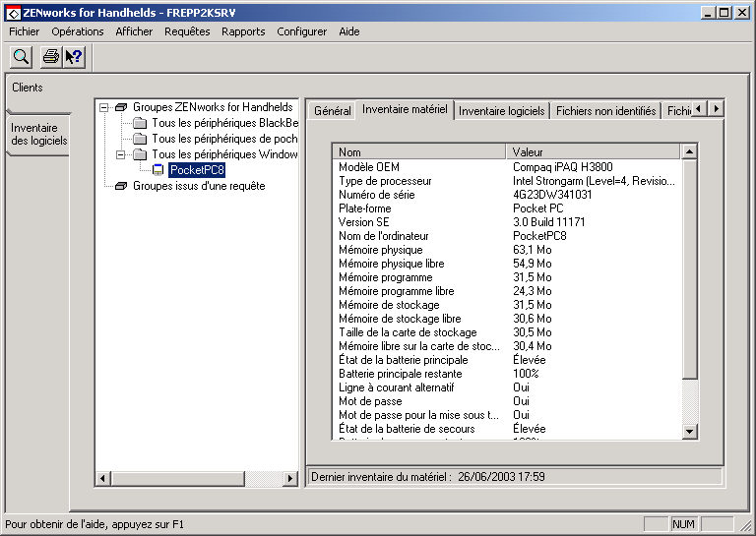Screen dimensions: 756x536
Task: Click folder icon for Tous les périphériques de poche
Action: coord(140,139)
